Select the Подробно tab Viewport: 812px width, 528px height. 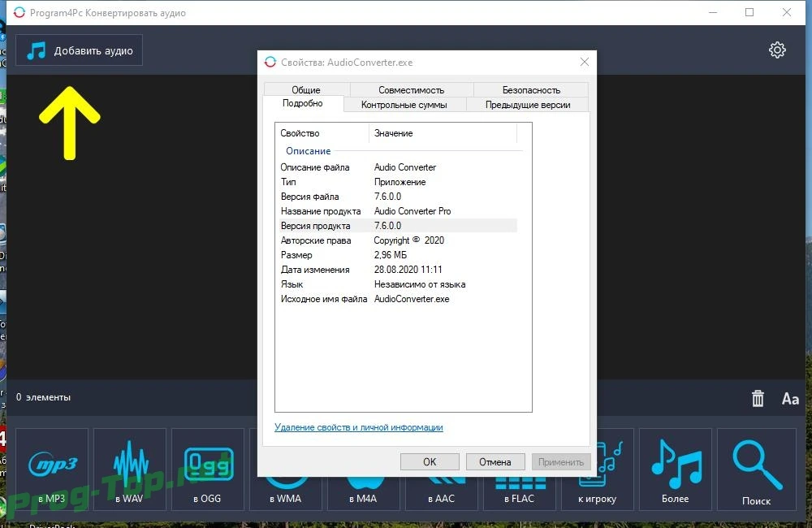pos(303,103)
